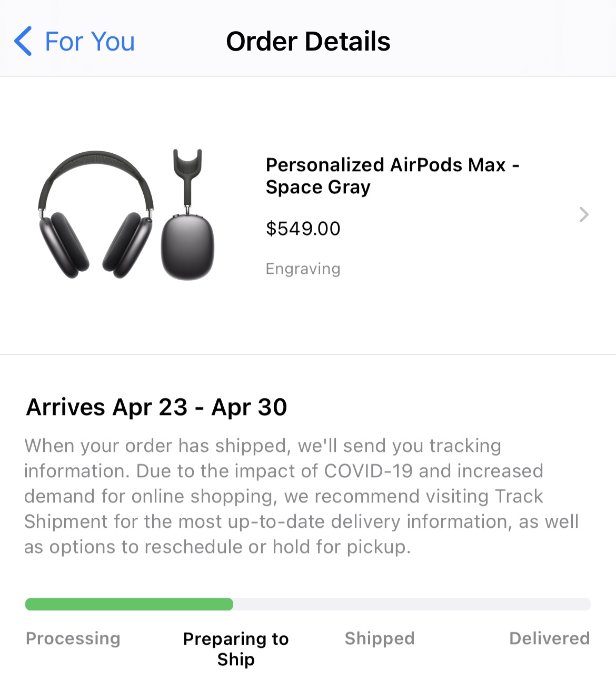Select the Preparing to Ship step

236,649
